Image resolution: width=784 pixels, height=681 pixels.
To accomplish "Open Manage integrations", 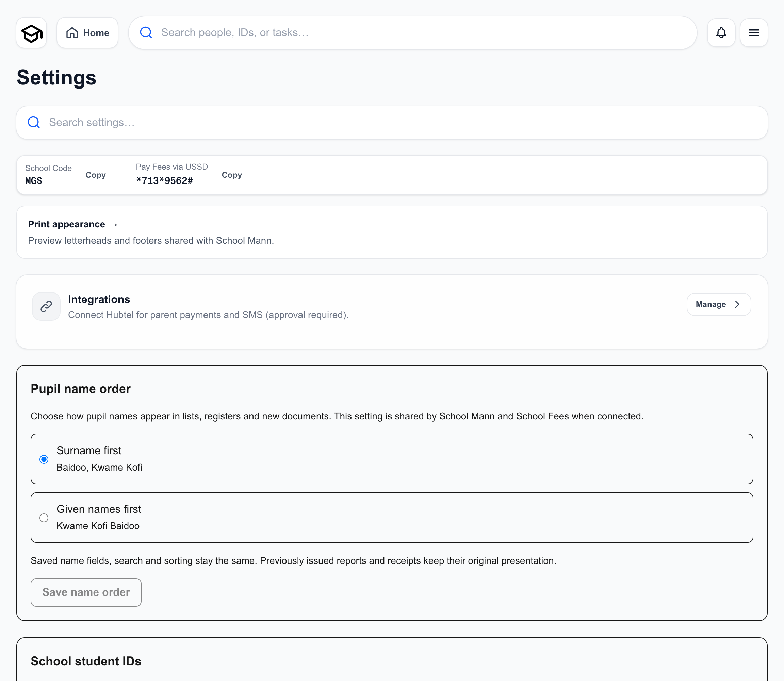I will [x=719, y=304].
